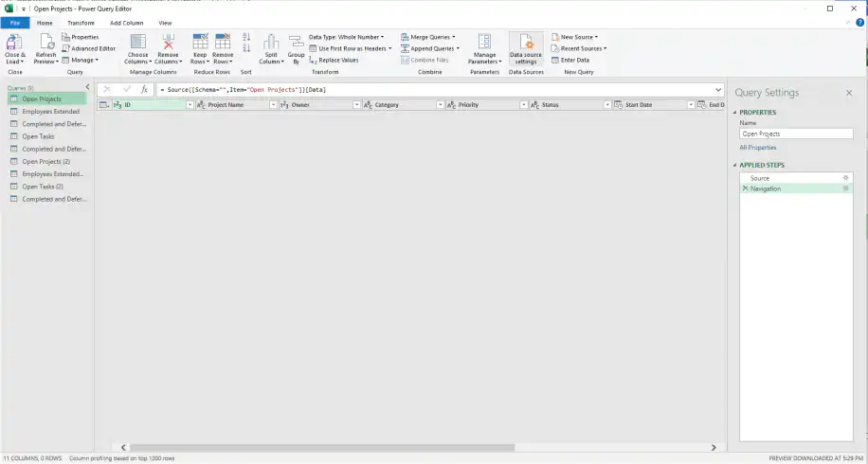Open the Data Type: Whole Number dropdown

346,37
